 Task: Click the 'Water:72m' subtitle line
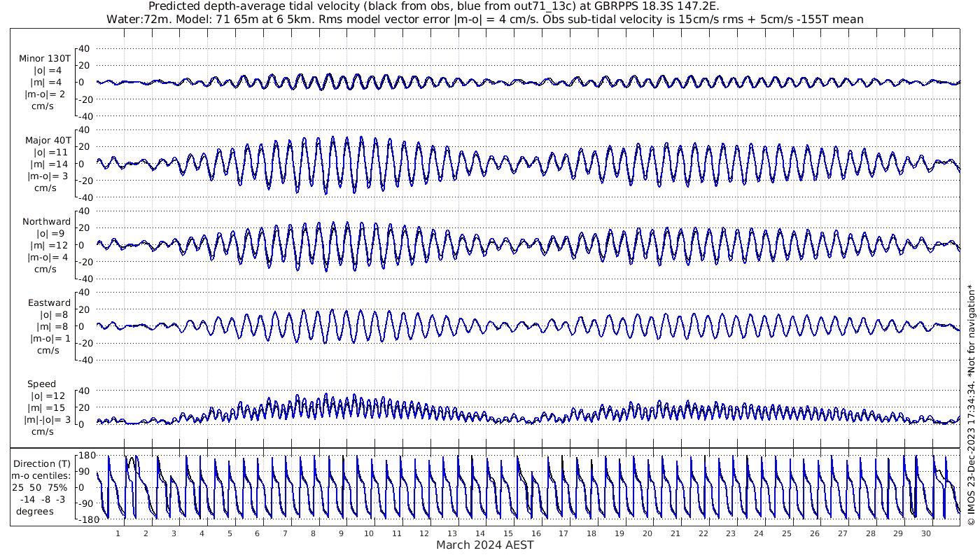[x=484, y=20]
